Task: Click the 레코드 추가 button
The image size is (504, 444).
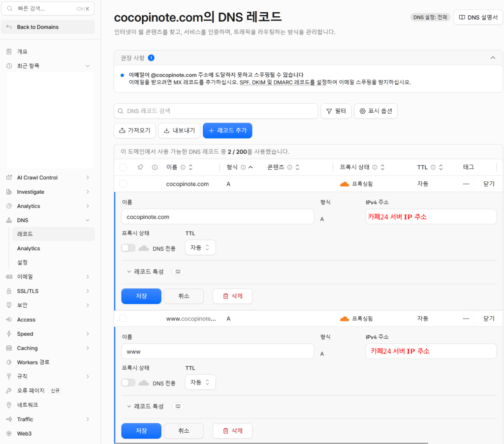Action: (x=227, y=131)
